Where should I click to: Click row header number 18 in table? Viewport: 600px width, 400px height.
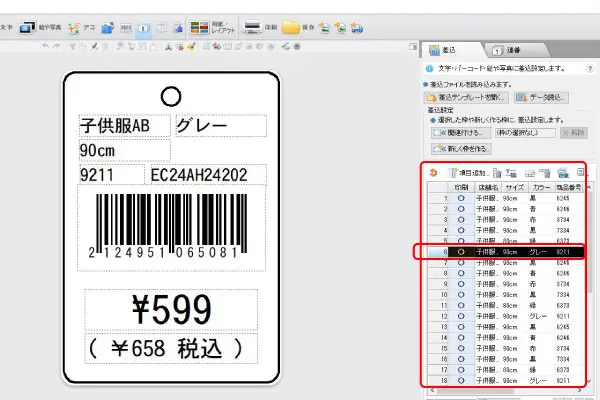pos(438,380)
